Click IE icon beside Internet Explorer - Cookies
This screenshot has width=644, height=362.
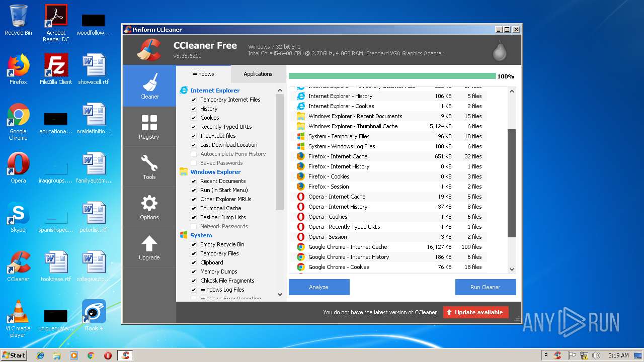click(x=301, y=106)
